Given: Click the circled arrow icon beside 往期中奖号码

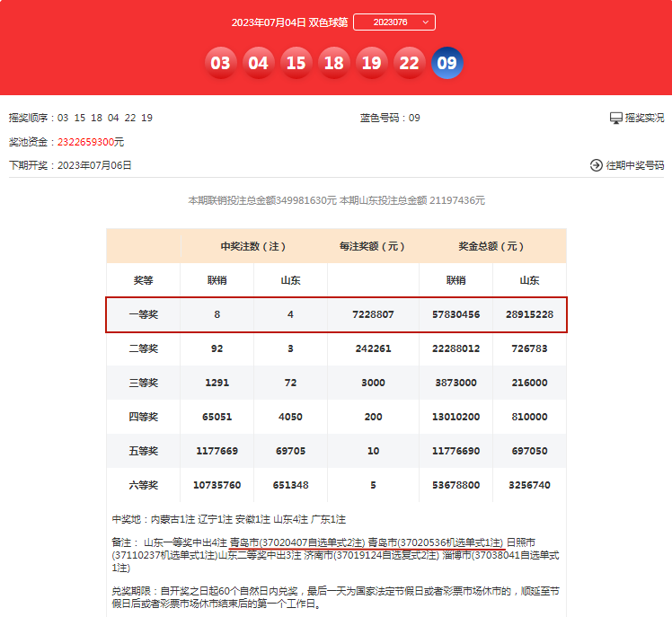Looking at the screenshot, I should pos(596,165).
